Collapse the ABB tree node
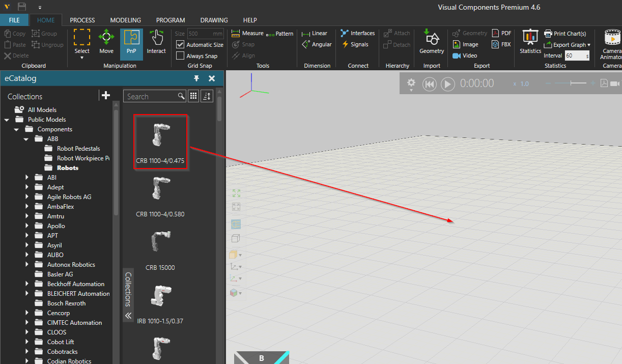Image resolution: width=622 pixels, height=364 pixels. 27,138
